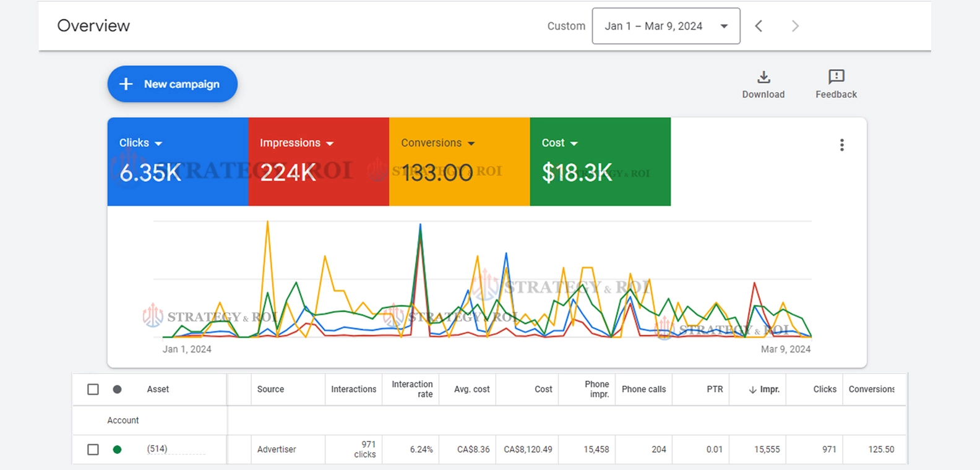Tick the select-all checkbox in table header
The height and width of the screenshot is (470, 980).
pos(93,390)
